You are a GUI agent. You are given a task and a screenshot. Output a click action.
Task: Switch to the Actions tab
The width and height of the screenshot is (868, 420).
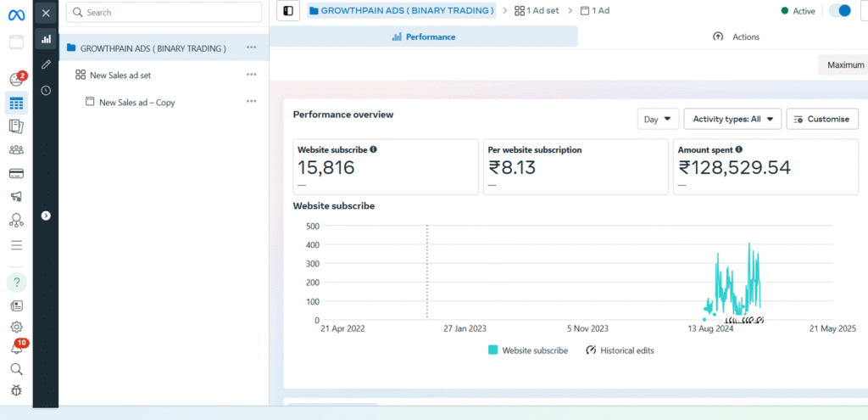[x=736, y=36]
